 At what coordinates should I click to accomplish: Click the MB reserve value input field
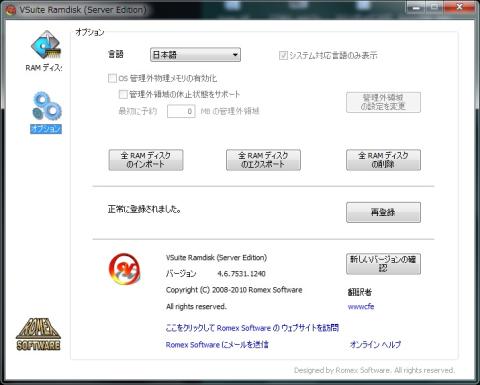[181, 111]
